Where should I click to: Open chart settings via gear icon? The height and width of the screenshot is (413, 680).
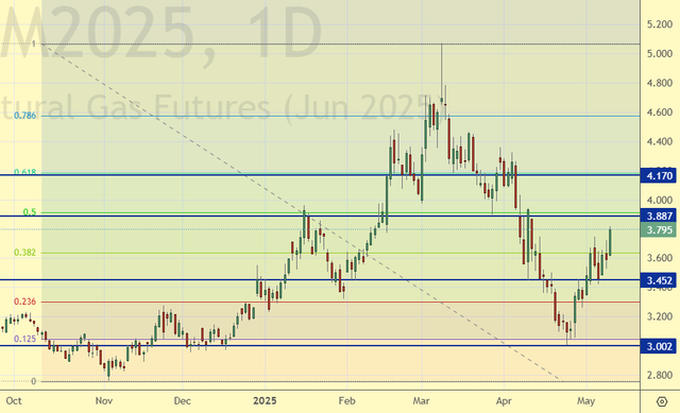point(660,401)
